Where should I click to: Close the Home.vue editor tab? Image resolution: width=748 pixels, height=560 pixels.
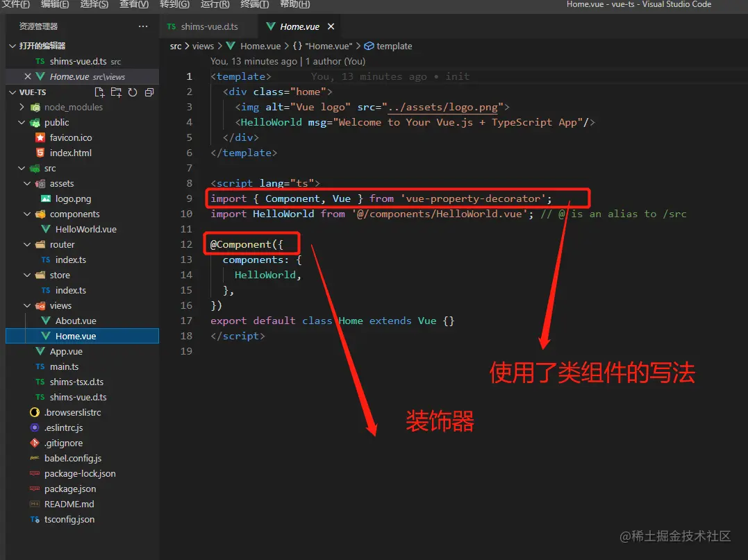coord(331,26)
